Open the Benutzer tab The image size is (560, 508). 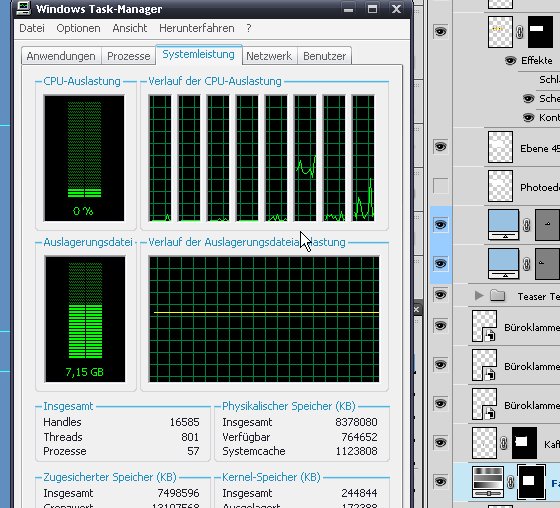(x=324, y=56)
